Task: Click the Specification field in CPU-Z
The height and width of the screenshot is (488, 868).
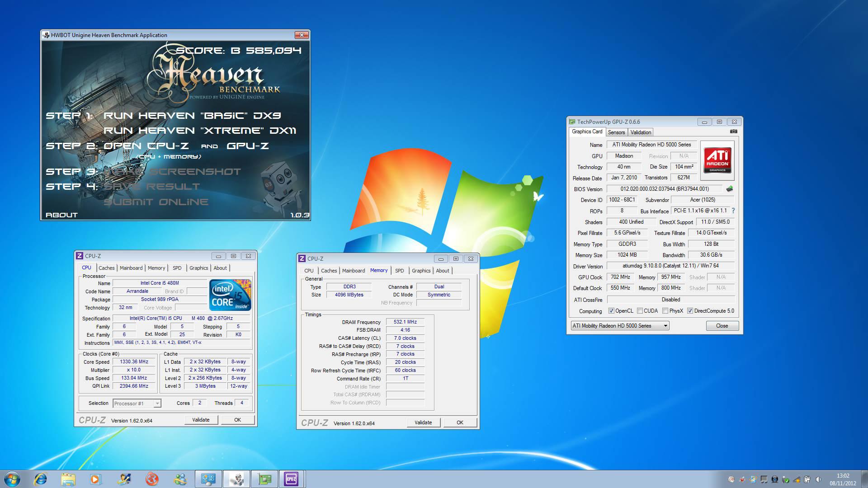Action: point(181,319)
